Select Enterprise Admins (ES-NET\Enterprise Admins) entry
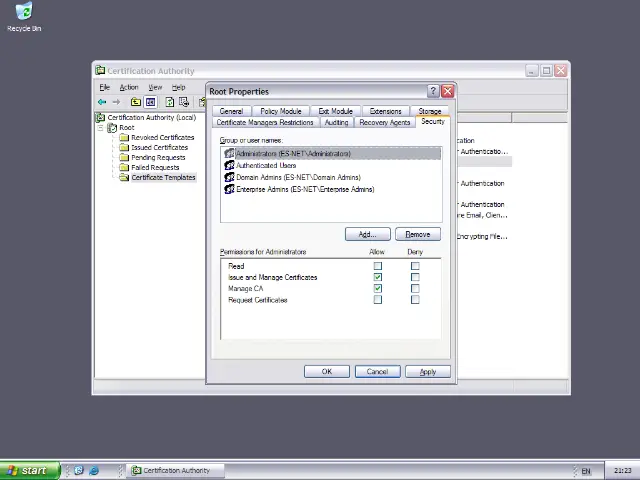640x480 pixels. 305,189
